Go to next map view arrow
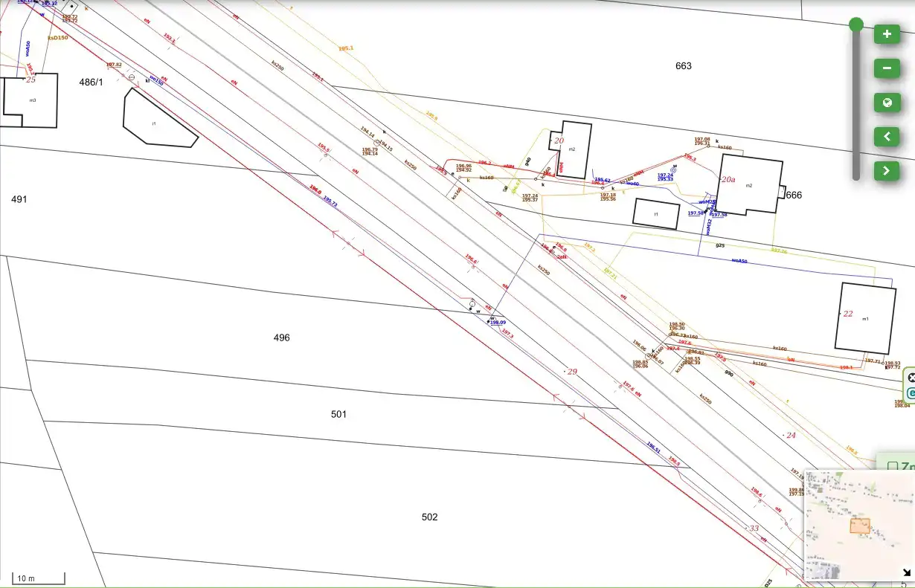Screen dimensions: 915x588 pyautogui.click(x=886, y=171)
